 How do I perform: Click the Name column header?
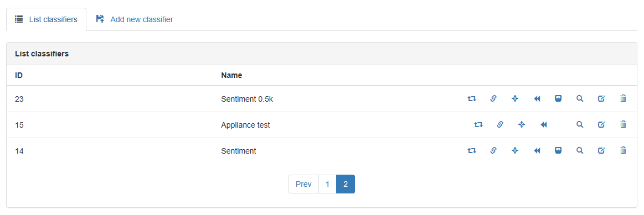pyautogui.click(x=231, y=76)
